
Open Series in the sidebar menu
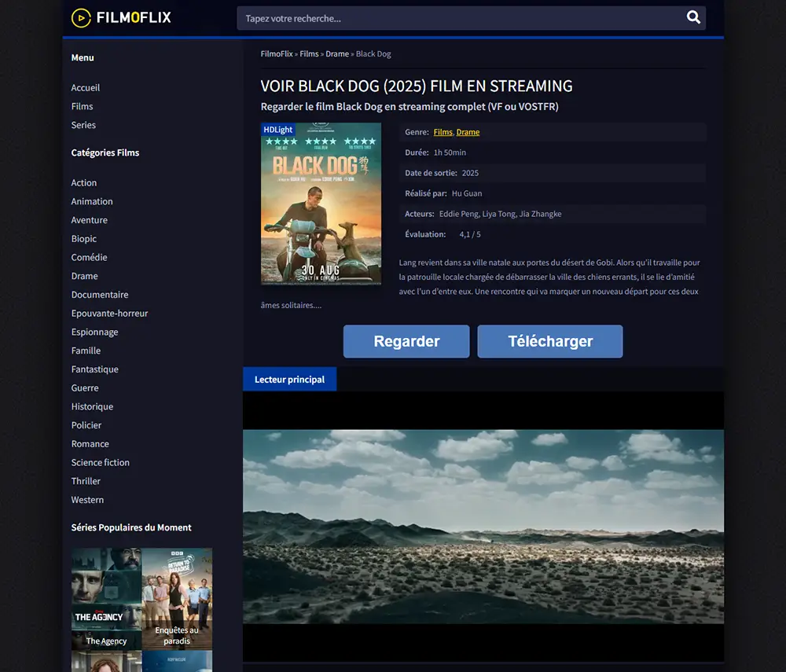coord(83,125)
